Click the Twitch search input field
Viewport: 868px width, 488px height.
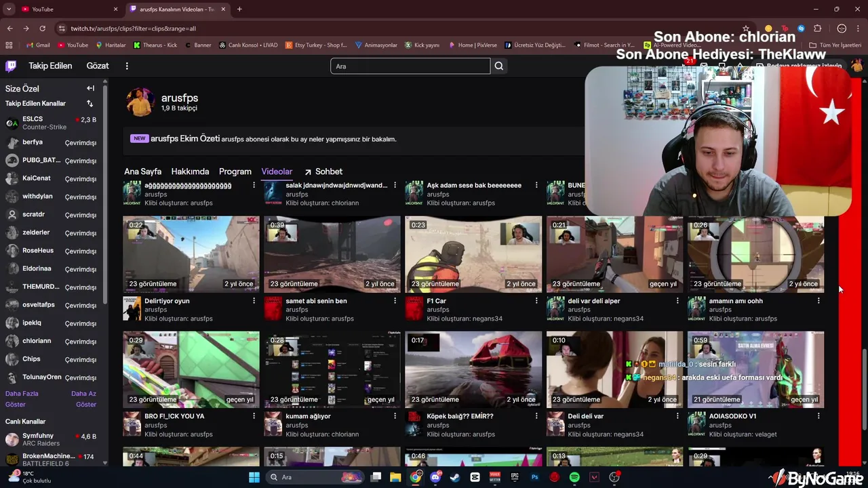(x=410, y=66)
